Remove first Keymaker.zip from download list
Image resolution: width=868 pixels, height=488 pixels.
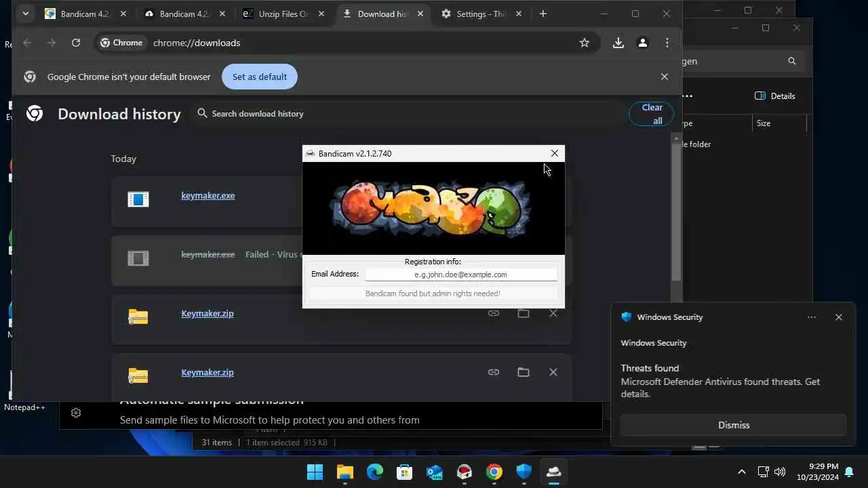tap(553, 313)
